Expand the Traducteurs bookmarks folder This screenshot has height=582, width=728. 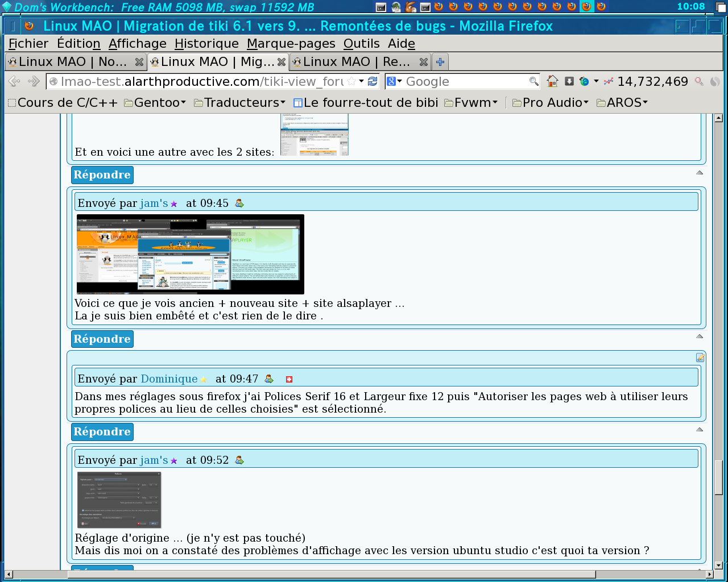point(239,102)
